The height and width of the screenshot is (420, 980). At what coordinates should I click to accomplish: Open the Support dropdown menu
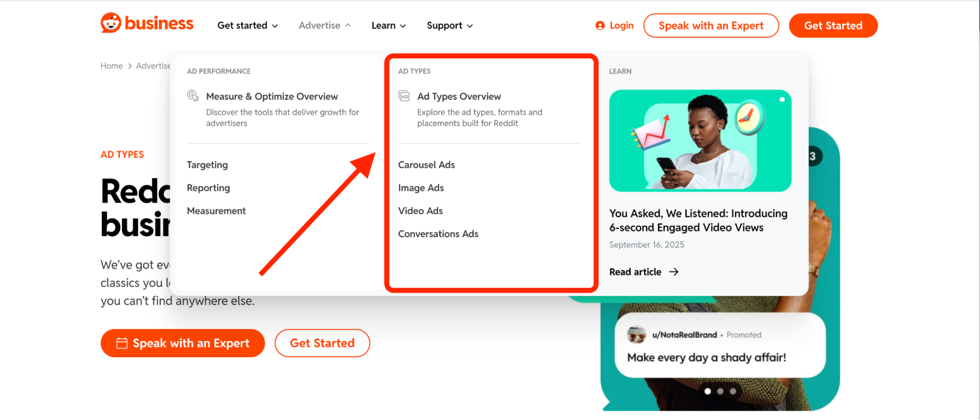tap(450, 26)
